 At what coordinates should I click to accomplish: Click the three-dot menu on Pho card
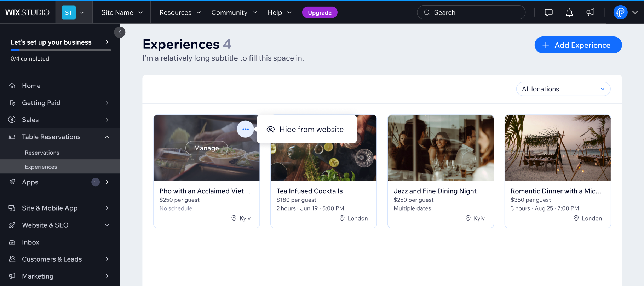(x=245, y=129)
